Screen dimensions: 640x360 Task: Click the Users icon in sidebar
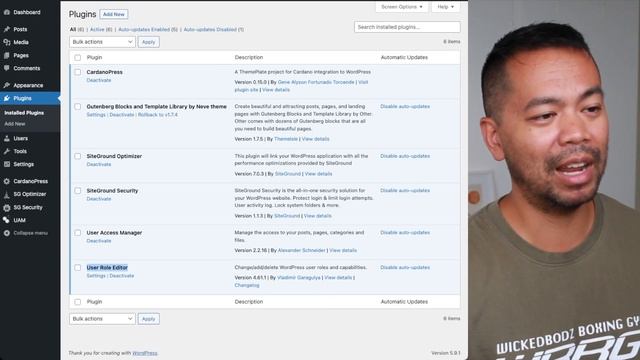7,138
